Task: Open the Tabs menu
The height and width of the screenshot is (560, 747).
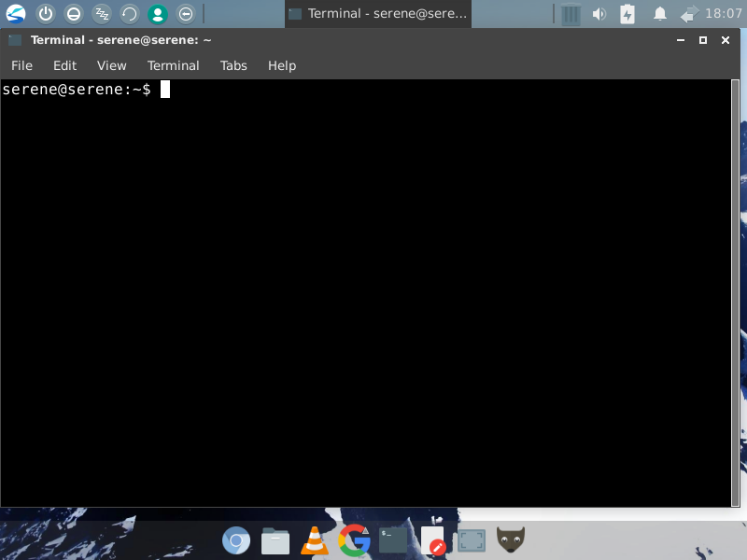Action: 233,65
